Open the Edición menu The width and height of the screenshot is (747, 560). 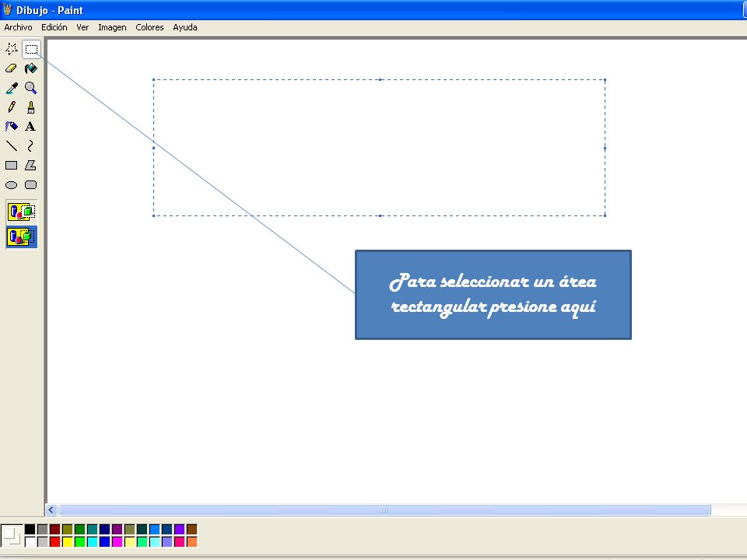[54, 27]
